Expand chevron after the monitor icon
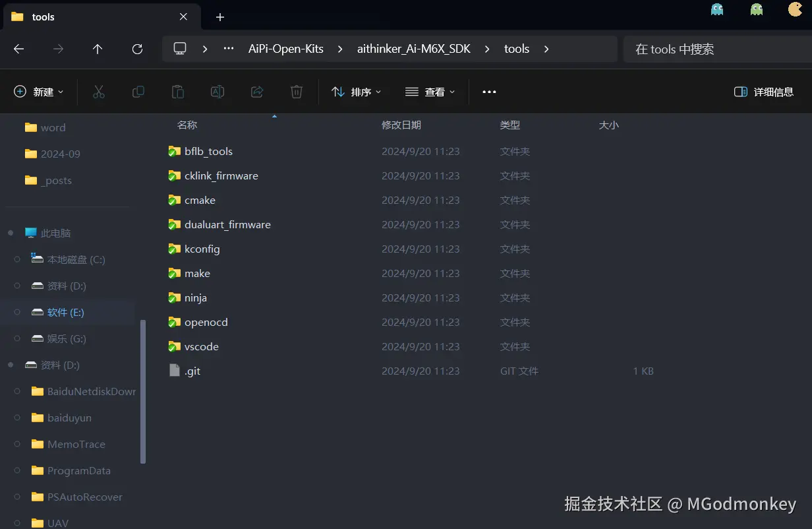 pyautogui.click(x=206, y=49)
